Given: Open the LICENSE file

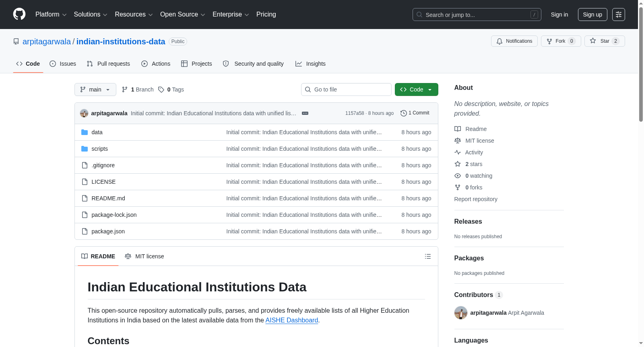Looking at the screenshot, I should (103, 182).
